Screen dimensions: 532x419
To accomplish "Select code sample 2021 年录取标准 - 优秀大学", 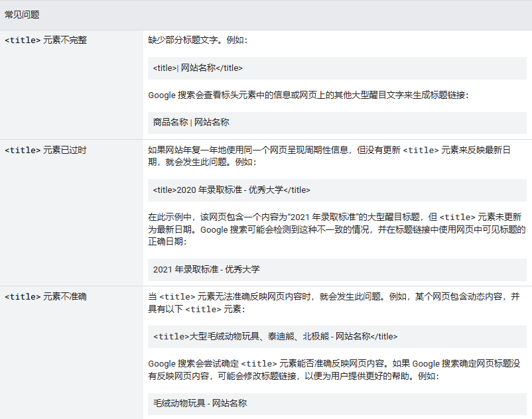I will coord(206,269).
